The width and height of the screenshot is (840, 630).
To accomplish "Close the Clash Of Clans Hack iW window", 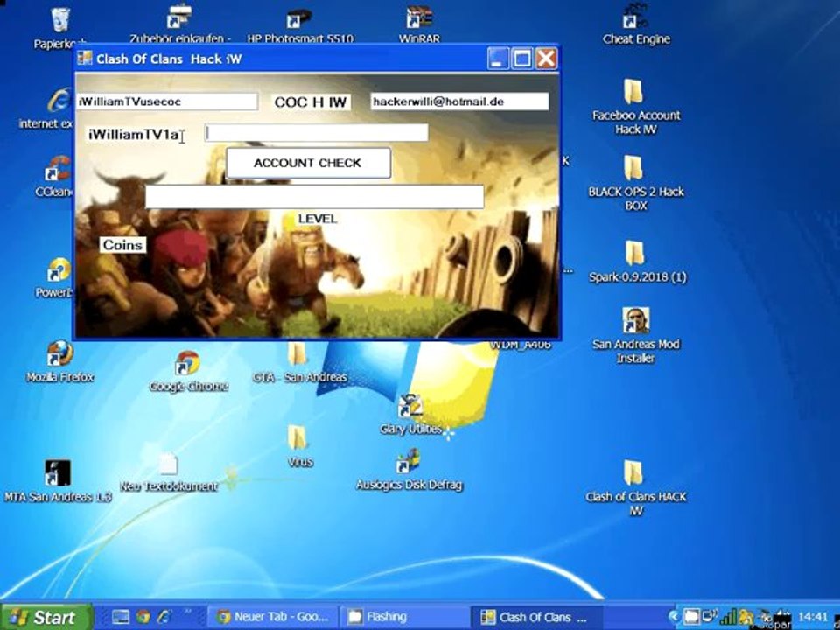I will (546, 59).
